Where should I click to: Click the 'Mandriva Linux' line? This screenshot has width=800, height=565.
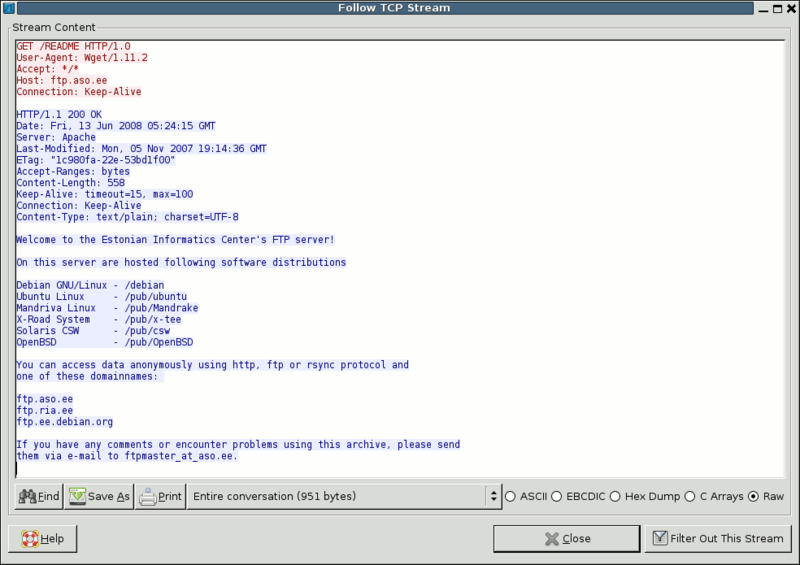(107, 308)
